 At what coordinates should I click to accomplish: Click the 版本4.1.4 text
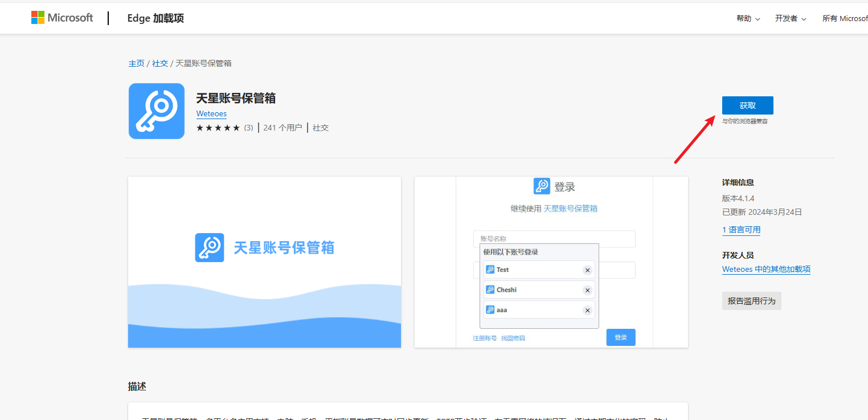[738, 198]
